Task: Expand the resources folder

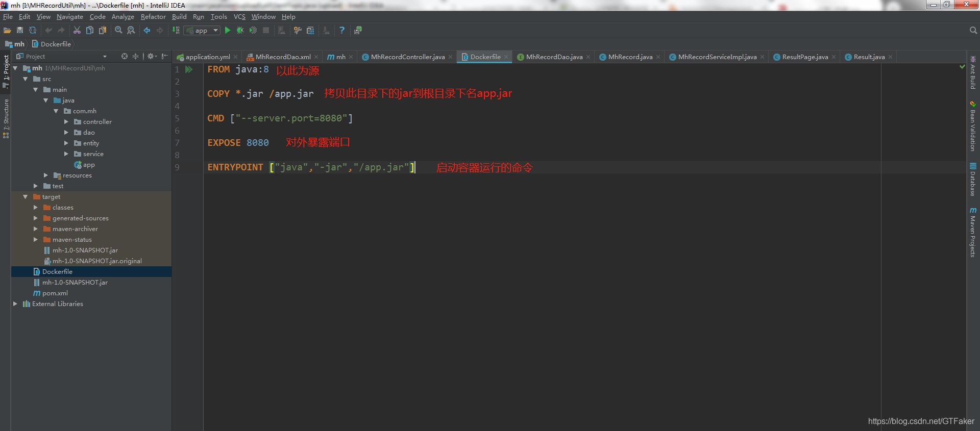Action: point(46,175)
